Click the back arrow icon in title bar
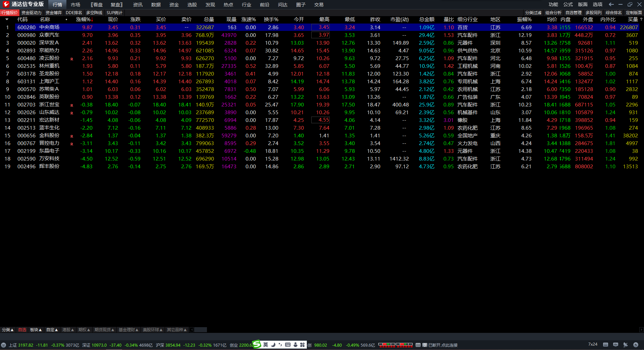 coord(611,4)
